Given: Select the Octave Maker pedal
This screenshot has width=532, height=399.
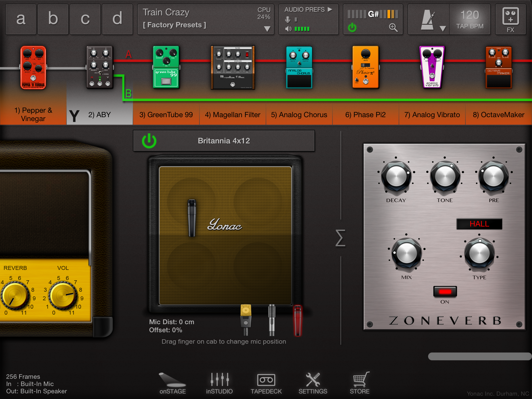Looking at the screenshot, I should click(499, 68).
